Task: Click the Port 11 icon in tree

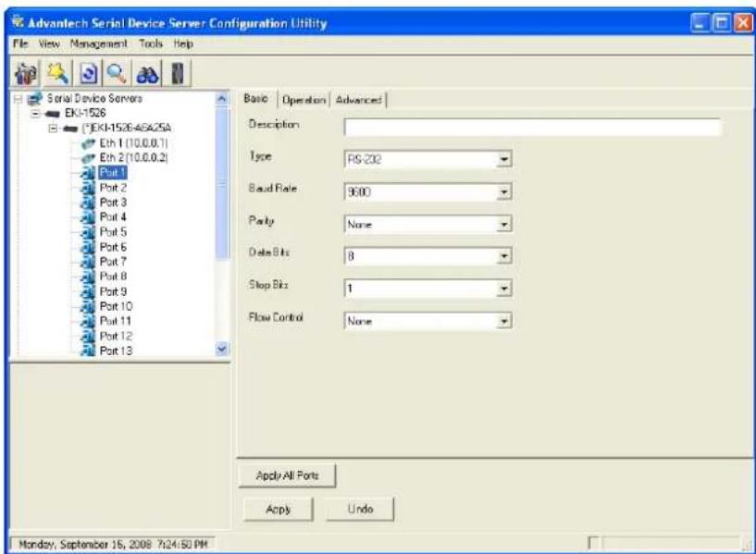Action: [88, 321]
